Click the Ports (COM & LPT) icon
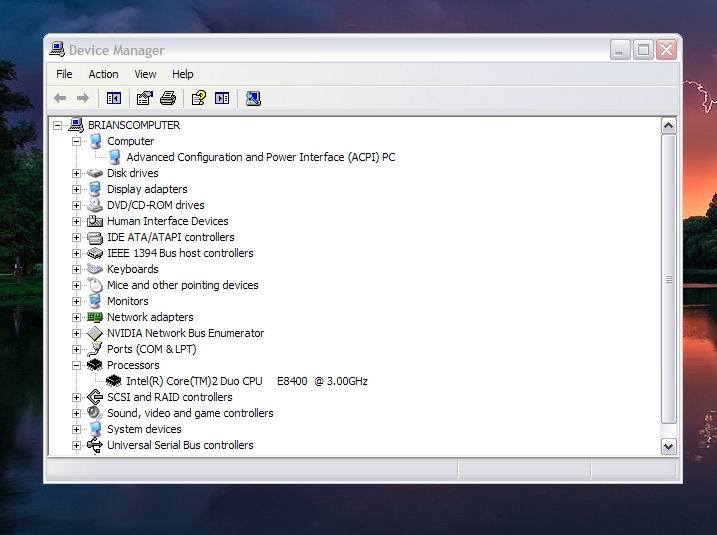The width and height of the screenshot is (717, 535). pyautogui.click(x=95, y=349)
